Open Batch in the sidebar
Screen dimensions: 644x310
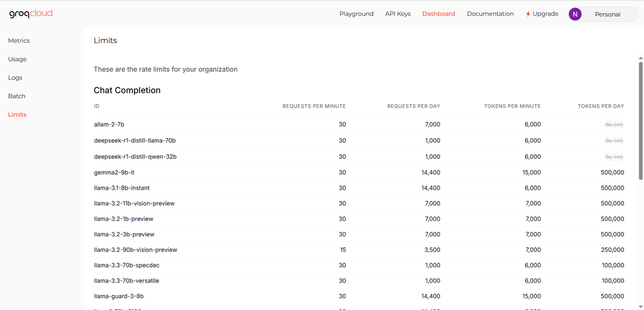[17, 96]
